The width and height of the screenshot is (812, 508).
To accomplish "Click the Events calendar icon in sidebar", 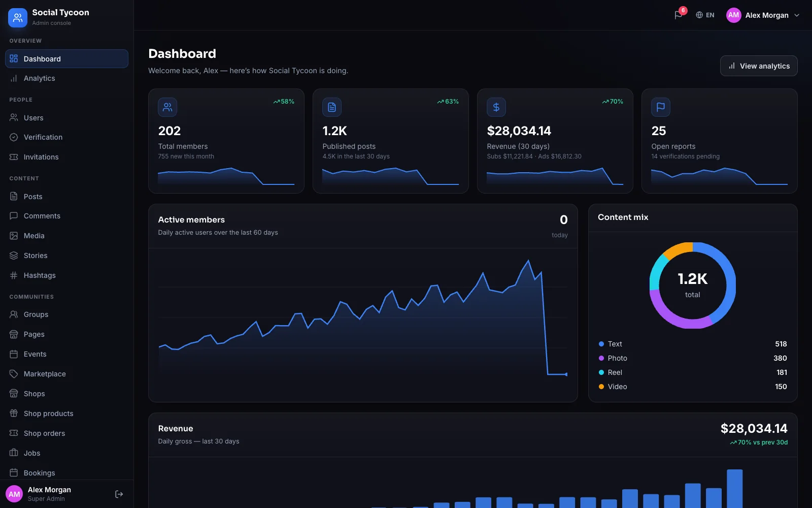I will (14, 354).
